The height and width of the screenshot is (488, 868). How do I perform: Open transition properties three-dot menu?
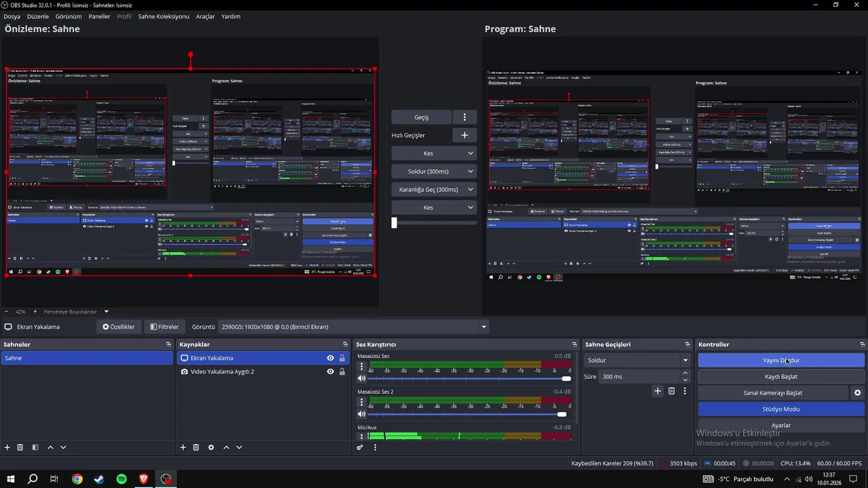click(x=685, y=391)
